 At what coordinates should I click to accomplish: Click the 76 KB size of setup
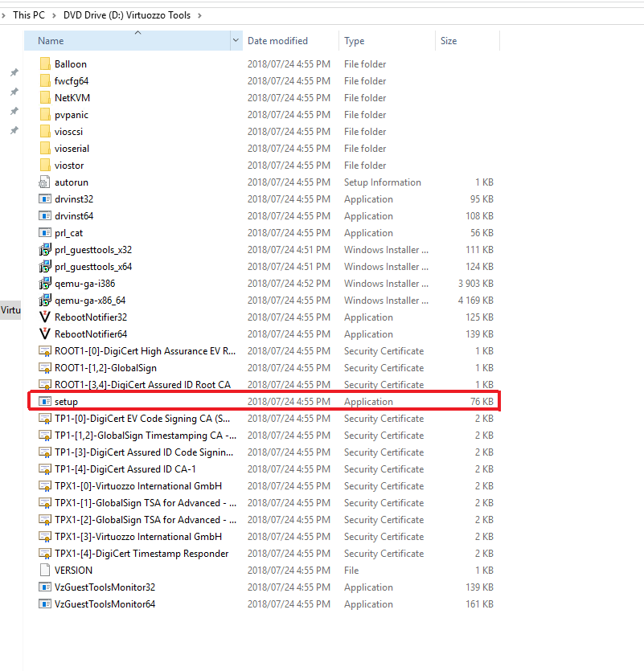point(482,402)
